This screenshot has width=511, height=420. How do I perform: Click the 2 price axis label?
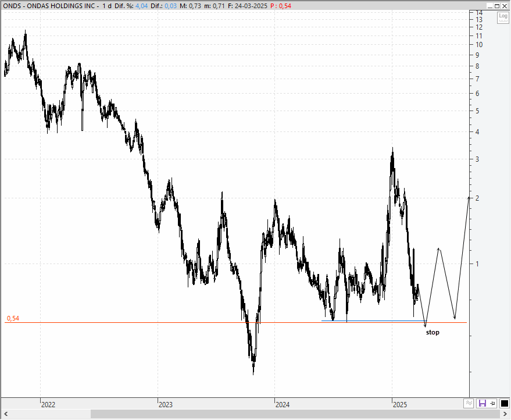[x=477, y=198]
